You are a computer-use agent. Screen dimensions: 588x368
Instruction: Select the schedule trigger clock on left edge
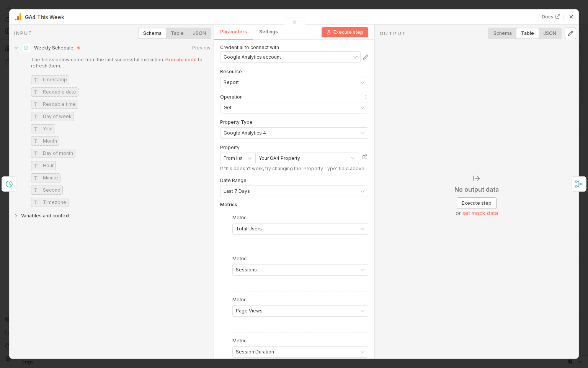tap(9, 184)
